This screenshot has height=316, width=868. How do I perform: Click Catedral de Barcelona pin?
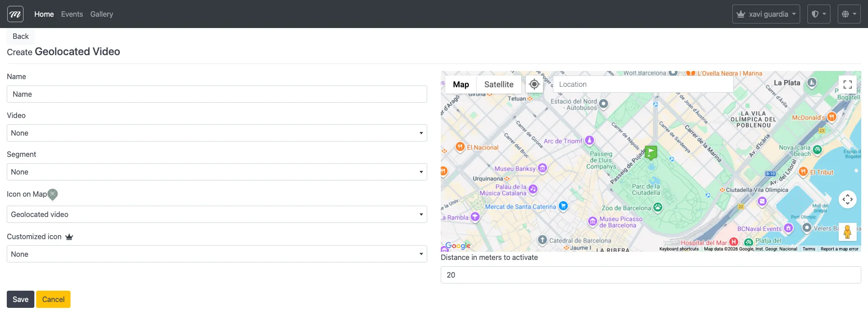[x=542, y=240]
